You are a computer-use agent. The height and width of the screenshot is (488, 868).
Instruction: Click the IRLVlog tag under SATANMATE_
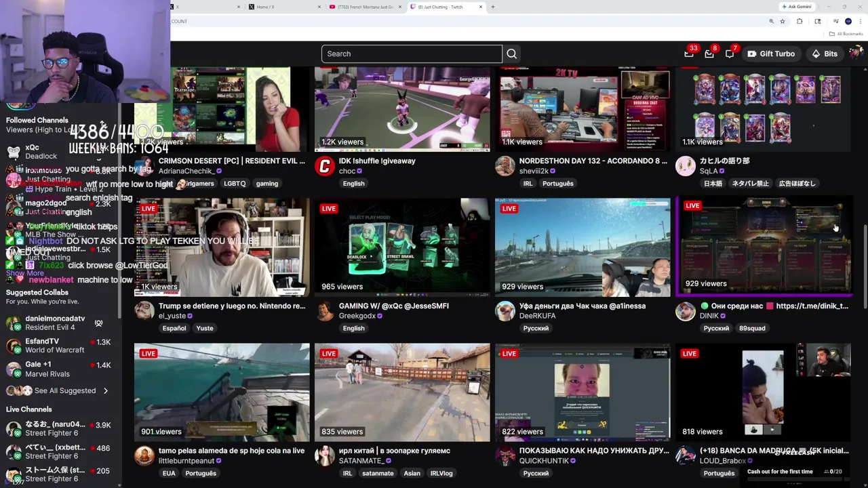(441, 473)
